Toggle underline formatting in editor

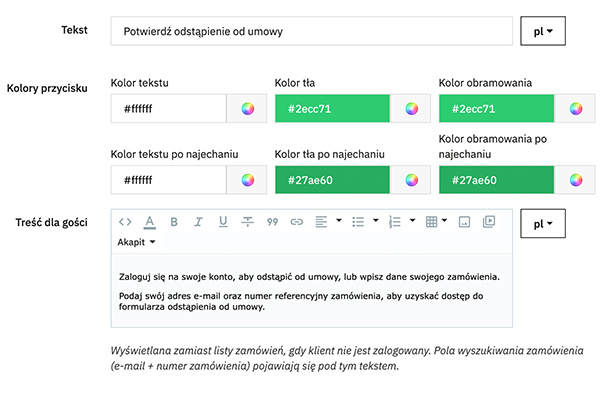(223, 221)
